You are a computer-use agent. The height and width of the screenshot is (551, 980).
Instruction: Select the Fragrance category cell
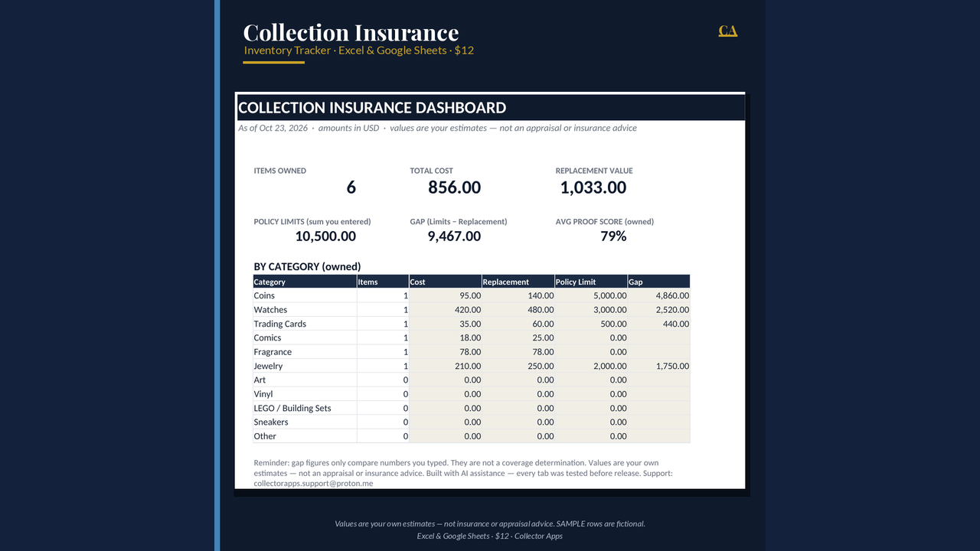point(305,352)
